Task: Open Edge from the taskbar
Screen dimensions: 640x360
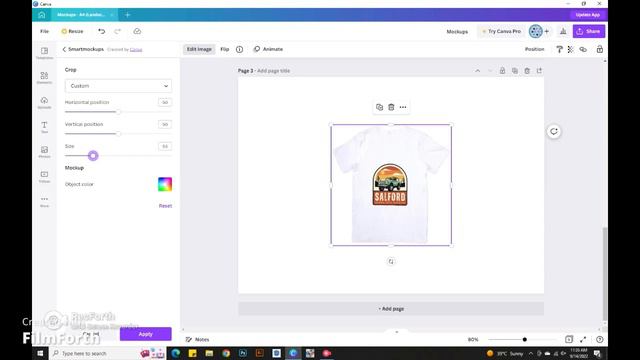Action: point(176,353)
